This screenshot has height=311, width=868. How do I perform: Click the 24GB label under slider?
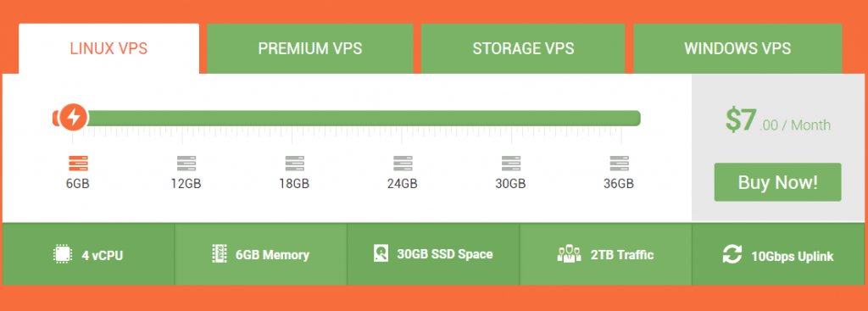click(403, 184)
